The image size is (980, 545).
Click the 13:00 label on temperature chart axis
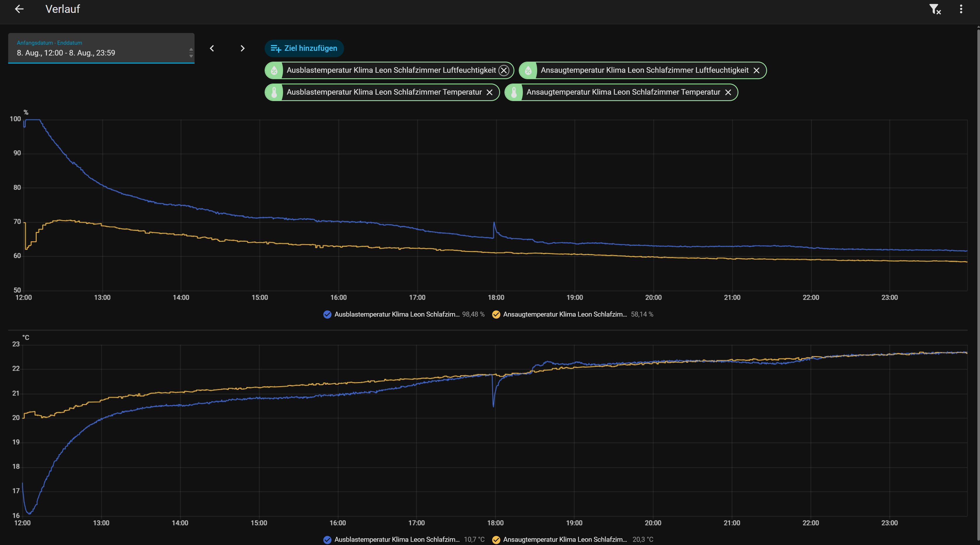(101, 523)
